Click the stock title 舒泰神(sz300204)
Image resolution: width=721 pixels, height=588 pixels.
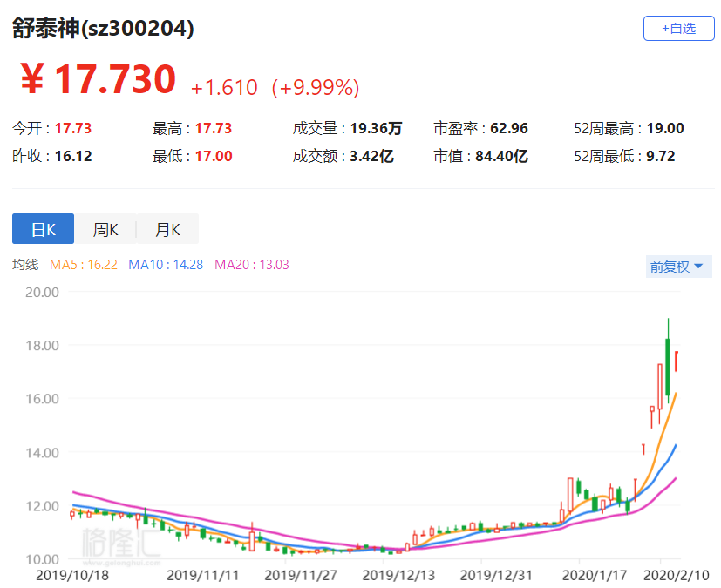[103, 28]
